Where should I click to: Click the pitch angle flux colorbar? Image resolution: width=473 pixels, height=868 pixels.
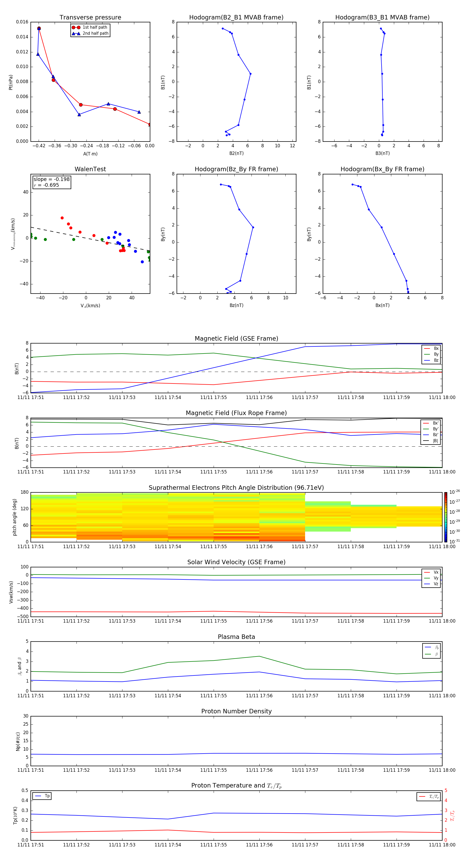click(446, 517)
